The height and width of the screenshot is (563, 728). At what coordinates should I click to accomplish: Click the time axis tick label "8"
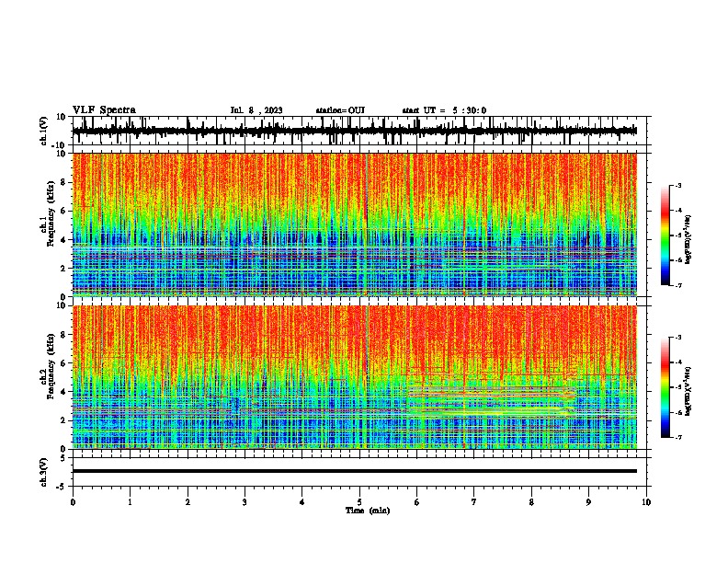click(531, 502)
